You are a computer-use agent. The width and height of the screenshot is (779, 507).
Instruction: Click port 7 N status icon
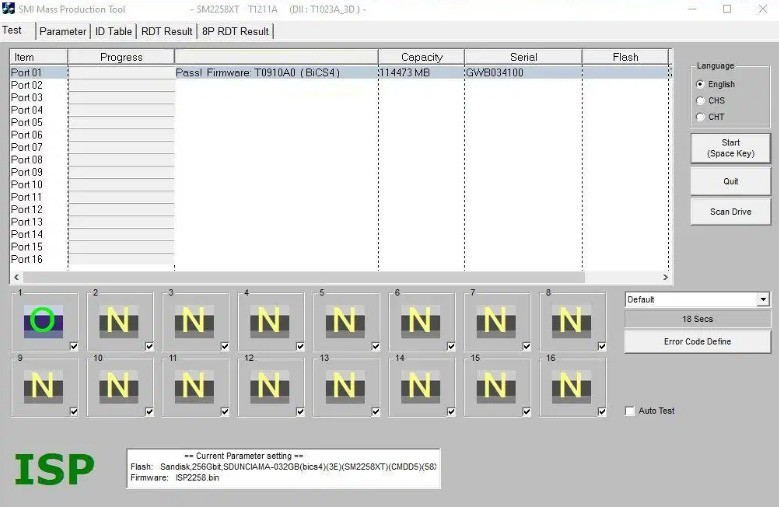[496, 321]
